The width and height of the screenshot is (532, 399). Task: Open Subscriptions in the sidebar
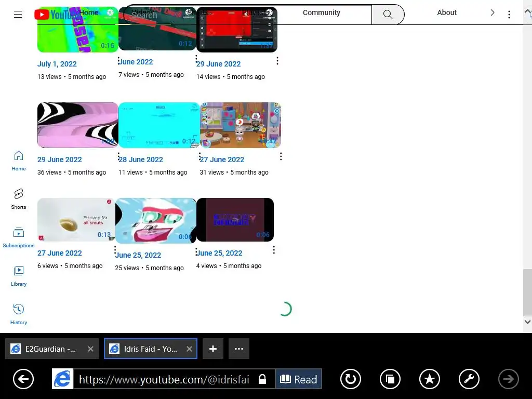click(x=18, y=238)
